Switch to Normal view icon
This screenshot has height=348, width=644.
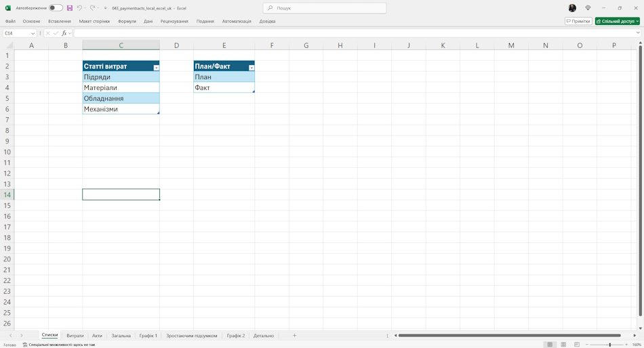(x=550, y=345)
